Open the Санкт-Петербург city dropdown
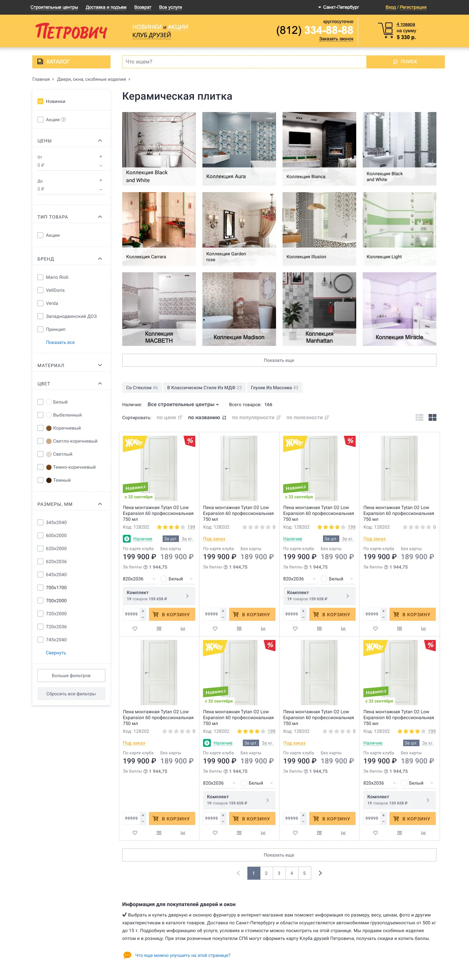The width and height of the screenshot is (469, 980). point(338,7)
